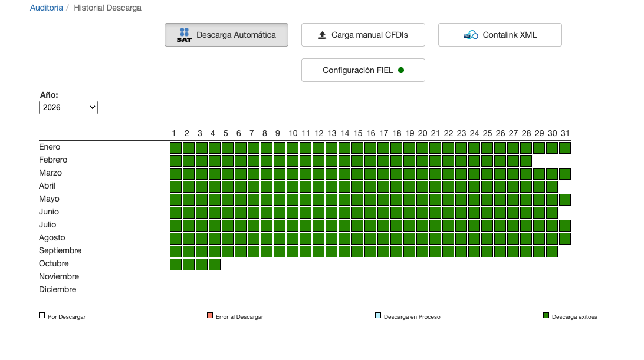Click the Descarga en Proceso legend swatch
Screen dimensions: 644x360
(x=378, y=315)
